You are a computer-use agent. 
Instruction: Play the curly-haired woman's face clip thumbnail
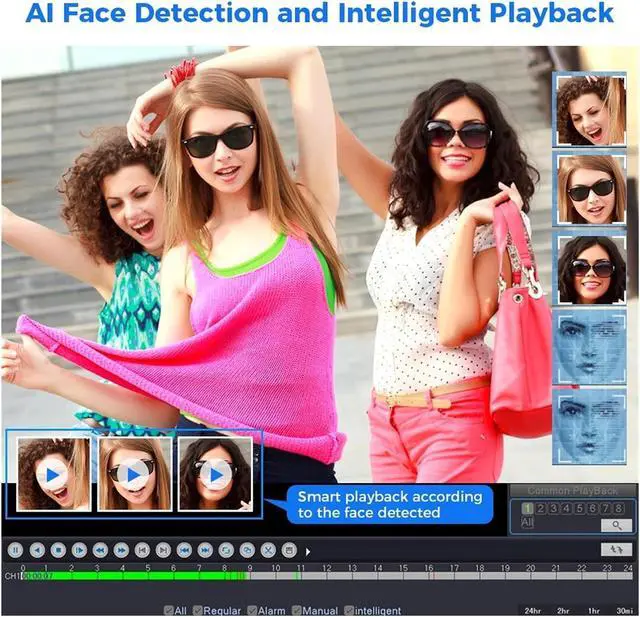coord(53,475)
